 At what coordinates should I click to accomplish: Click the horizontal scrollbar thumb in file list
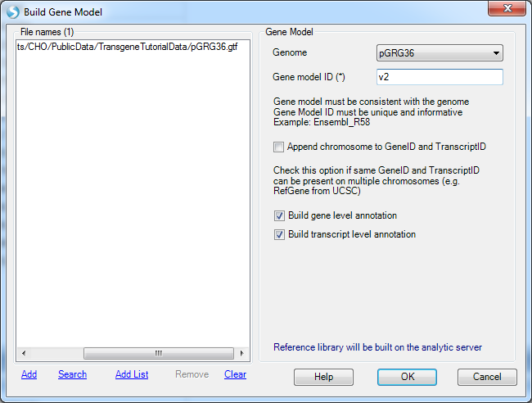tap(159, 353)
